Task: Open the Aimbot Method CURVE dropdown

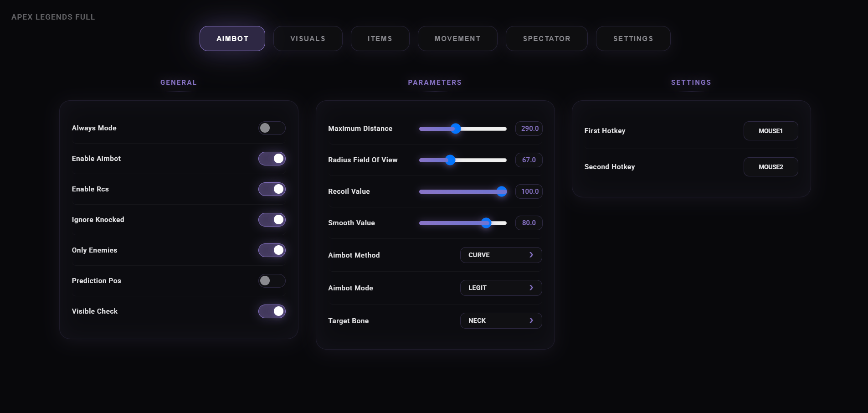Action: [x=501, y=255]
